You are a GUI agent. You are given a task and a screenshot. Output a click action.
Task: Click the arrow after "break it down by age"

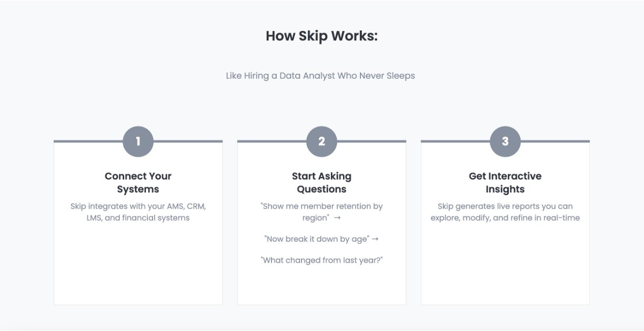pos(375,239)
